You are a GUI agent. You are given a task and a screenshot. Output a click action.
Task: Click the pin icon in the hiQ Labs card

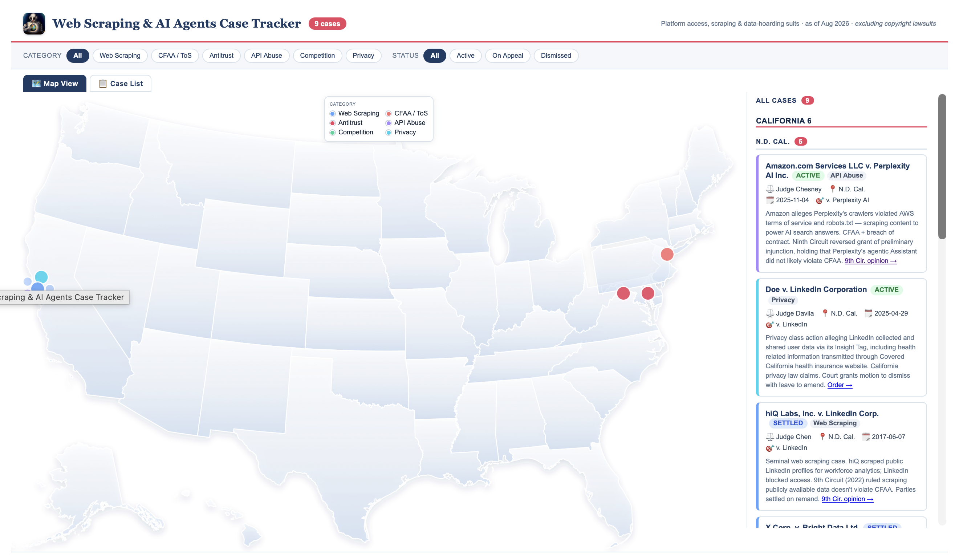click(822, 437)
